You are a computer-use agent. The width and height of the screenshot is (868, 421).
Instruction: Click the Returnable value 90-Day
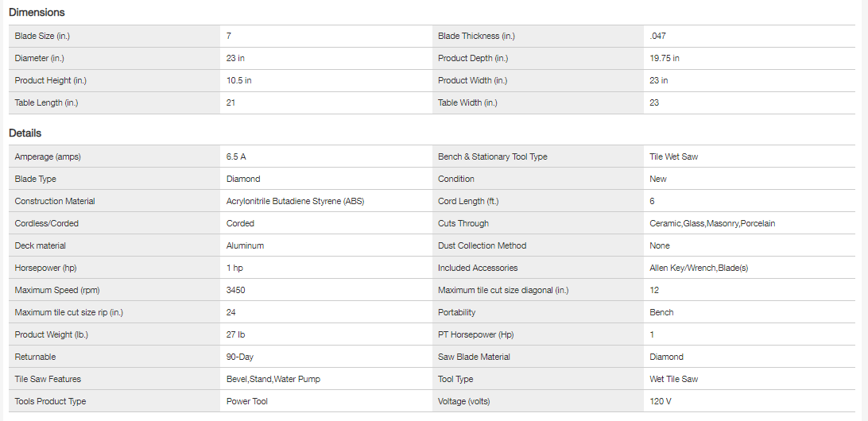pyautogui.click(x=240, y=357)
